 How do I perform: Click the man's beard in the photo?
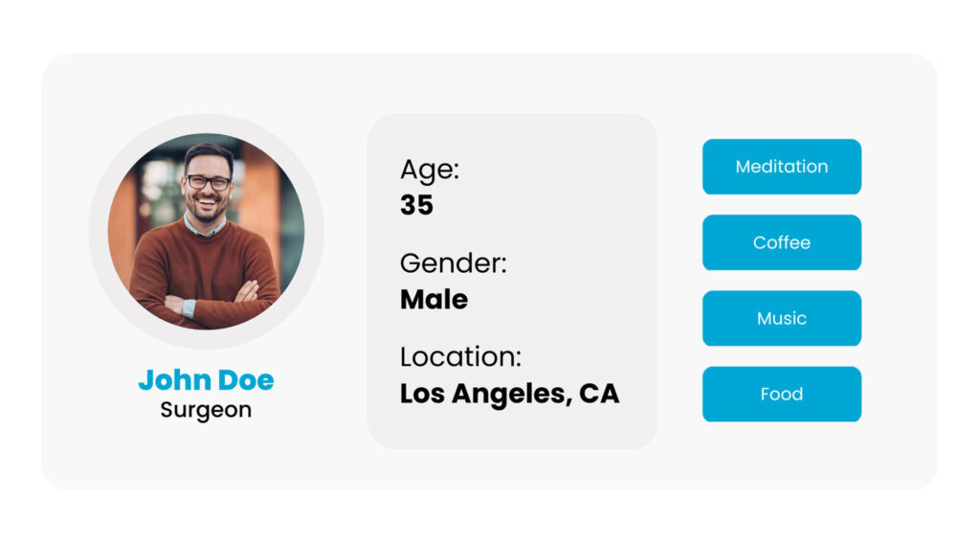[x=207, y=210]
